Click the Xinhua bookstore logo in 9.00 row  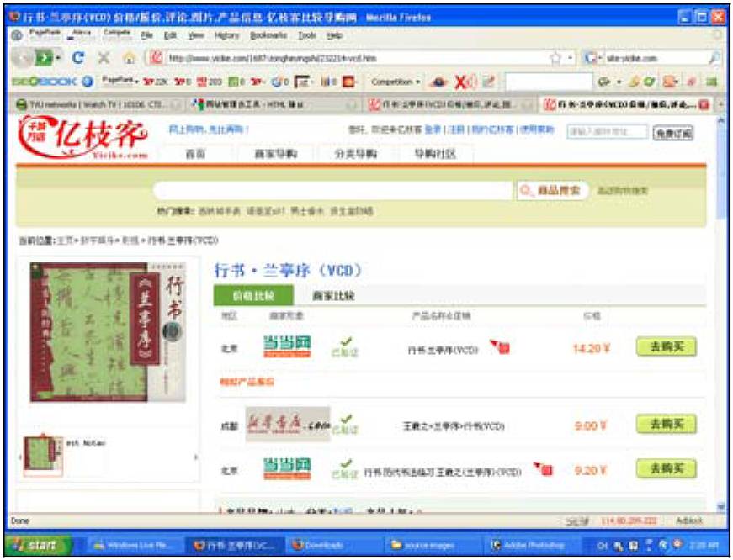tap(288, 424)
